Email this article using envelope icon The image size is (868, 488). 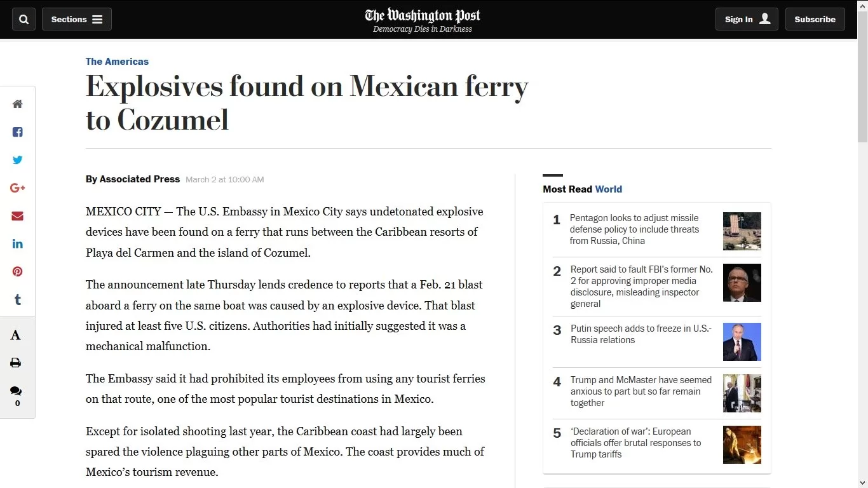(x=17, y=216)
